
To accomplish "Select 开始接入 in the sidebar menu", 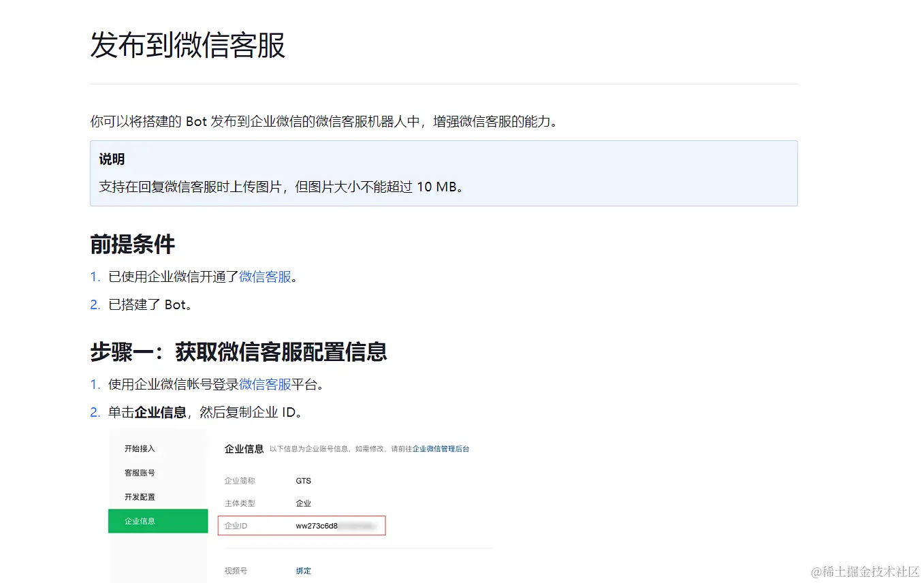I will [x=140, y=449].
